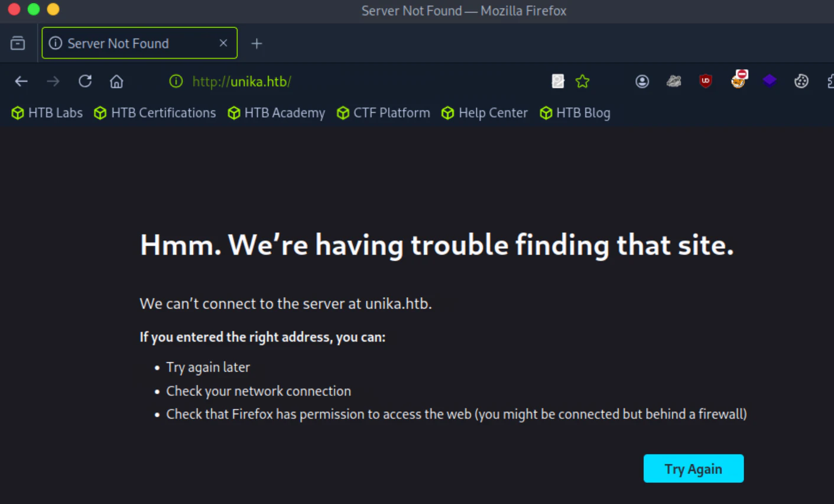Open the extensions puzzle-piece menu

[830, 82]
